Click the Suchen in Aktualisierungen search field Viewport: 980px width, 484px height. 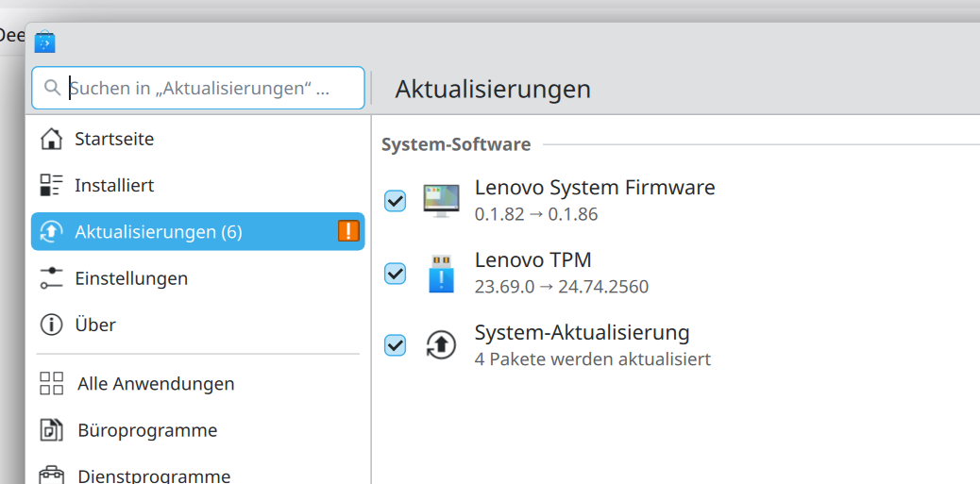coord(198,88)
